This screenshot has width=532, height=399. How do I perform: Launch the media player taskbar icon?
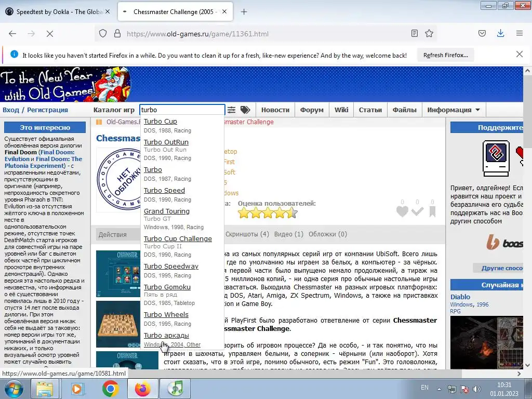coord(77,389)
